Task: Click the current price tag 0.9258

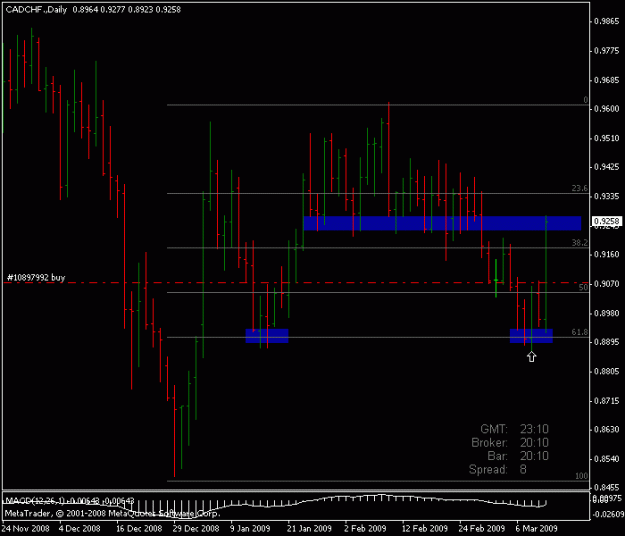Action: [607, 221]
